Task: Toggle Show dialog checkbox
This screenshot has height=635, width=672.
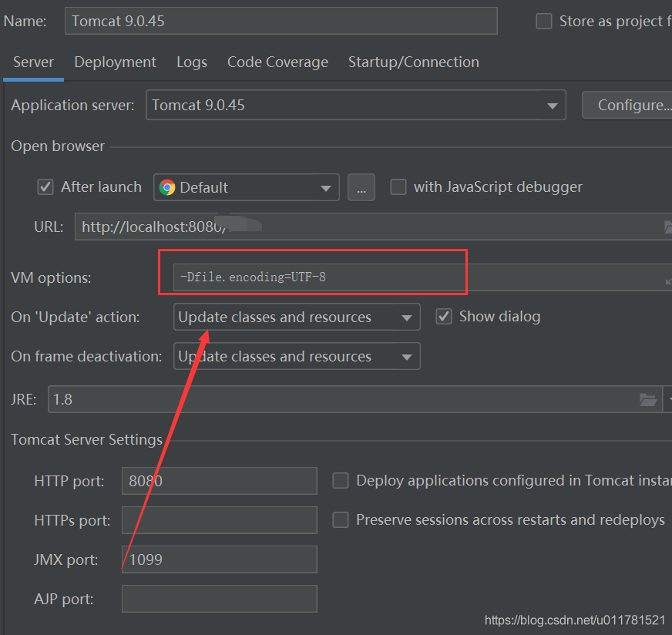Action: pos(444,317)
